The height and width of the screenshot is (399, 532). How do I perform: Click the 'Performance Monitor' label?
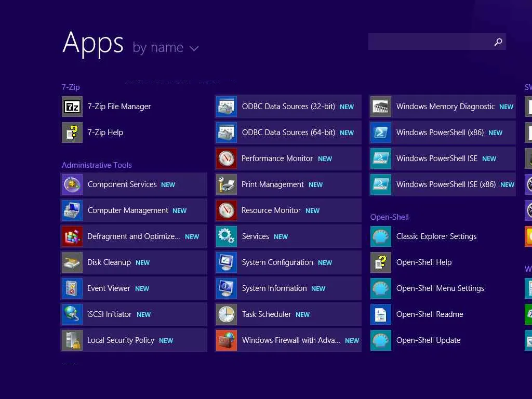277,158
